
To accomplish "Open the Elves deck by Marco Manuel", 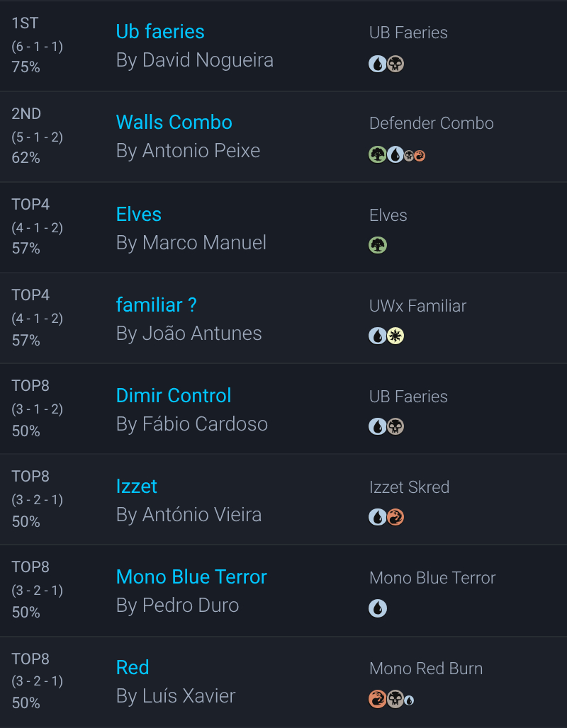I will [x=139, y=215].
